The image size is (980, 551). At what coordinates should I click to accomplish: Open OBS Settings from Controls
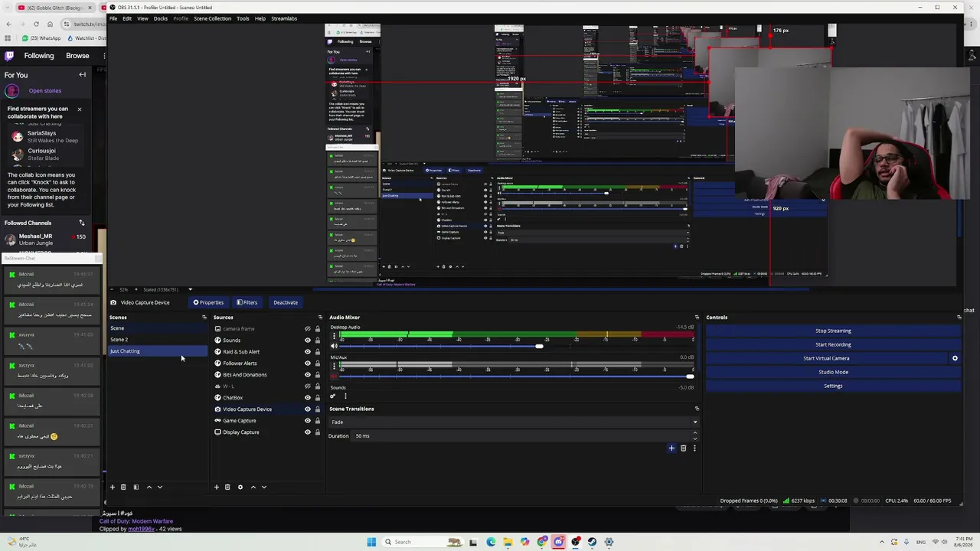pos(833,386)
